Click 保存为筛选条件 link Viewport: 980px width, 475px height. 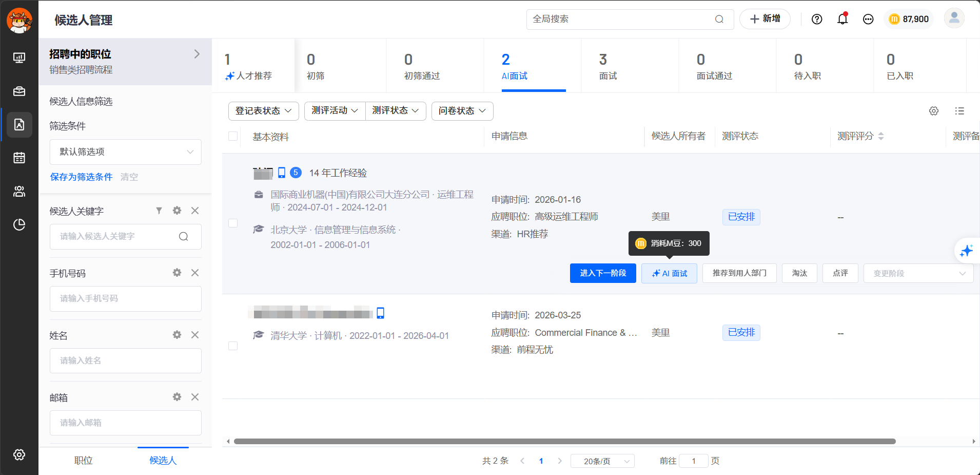(x=81, y=177)
